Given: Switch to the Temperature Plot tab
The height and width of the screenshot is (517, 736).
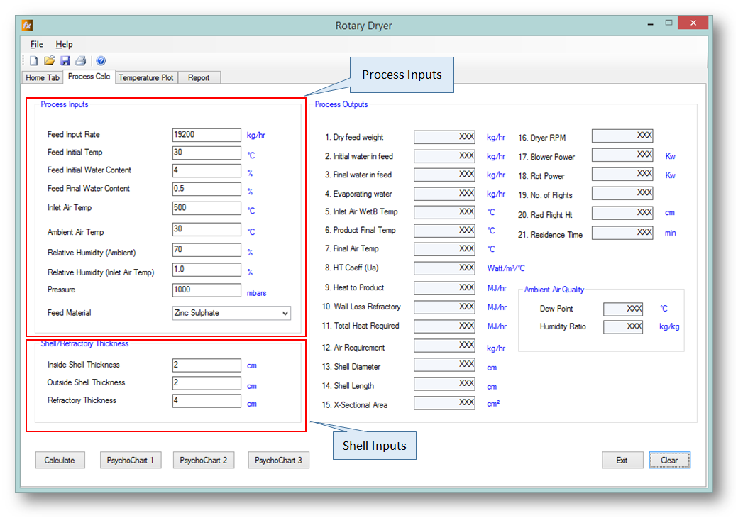Looking at the screenshot, I should tap(146, 77).
